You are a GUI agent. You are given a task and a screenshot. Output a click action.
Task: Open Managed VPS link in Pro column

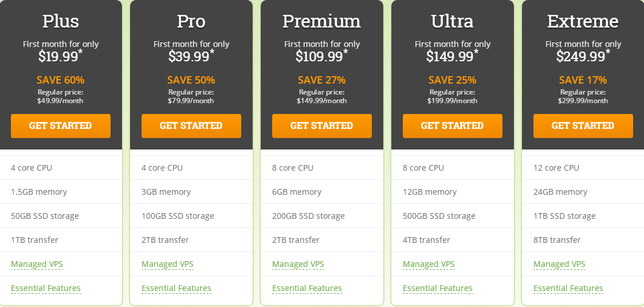click(167, 264)
